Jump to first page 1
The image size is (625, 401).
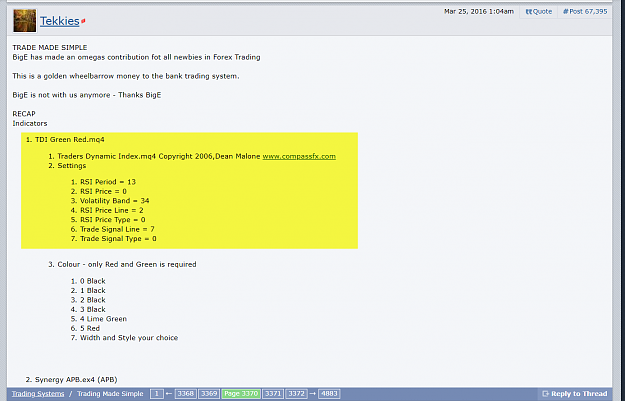coord(157,394)
